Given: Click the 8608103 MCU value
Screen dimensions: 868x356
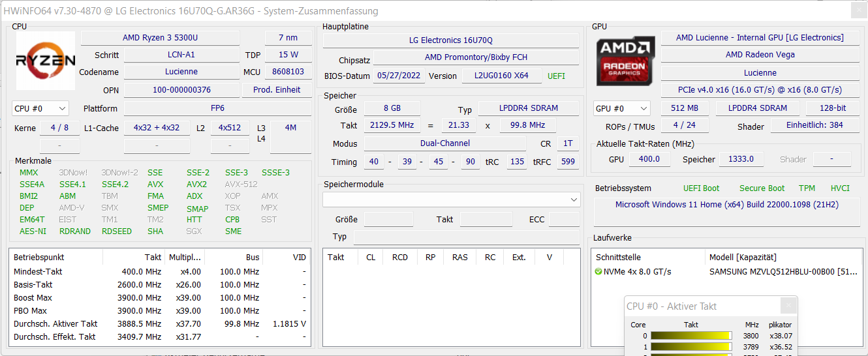Looking at the screenshot, I should point(288,72).
